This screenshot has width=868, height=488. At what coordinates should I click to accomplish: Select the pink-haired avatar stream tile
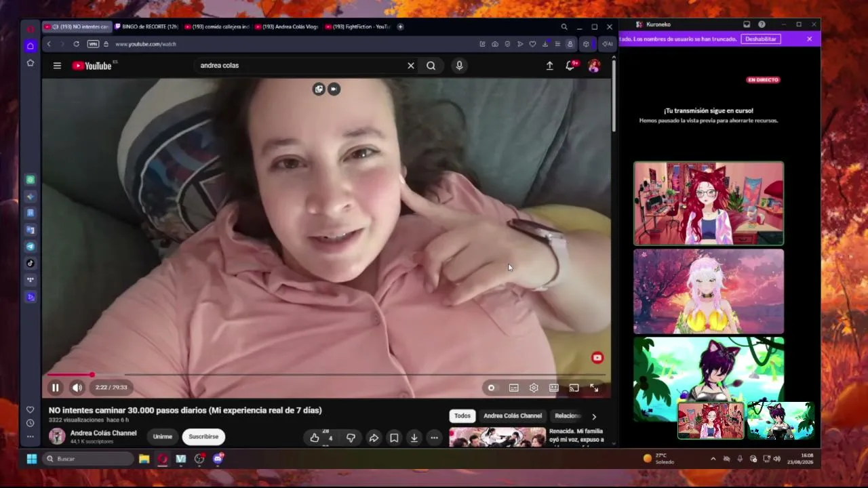[709, 291]
